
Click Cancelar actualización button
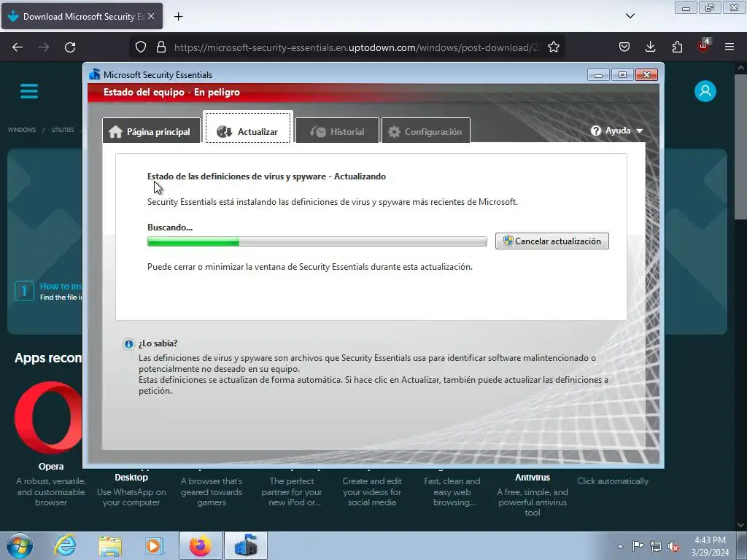tap(552, 241)
